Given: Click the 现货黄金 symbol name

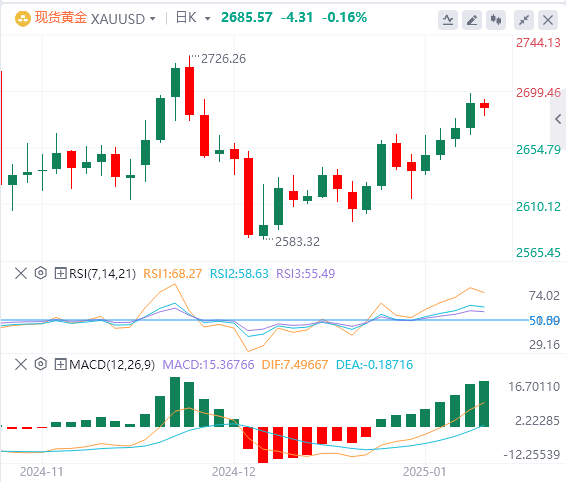Looking at the screenshot, I should pyautogui.click(x=61, y=18).
